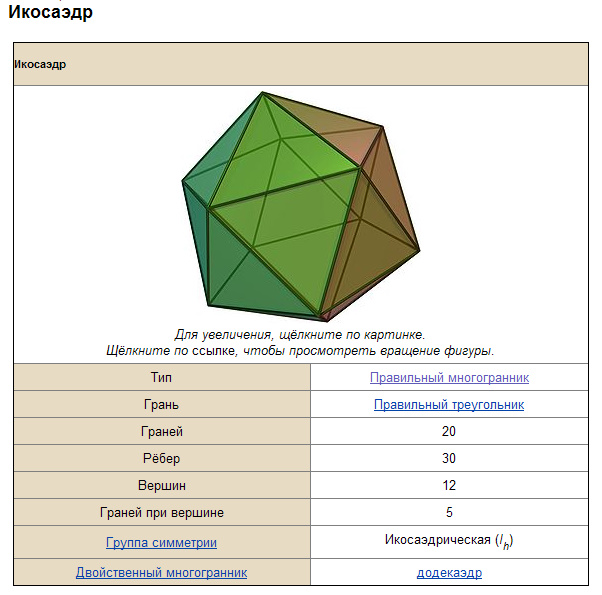The image size is (602, 595).
Task: Click the Рёбер row label
Action: click(x=162, y=459)
